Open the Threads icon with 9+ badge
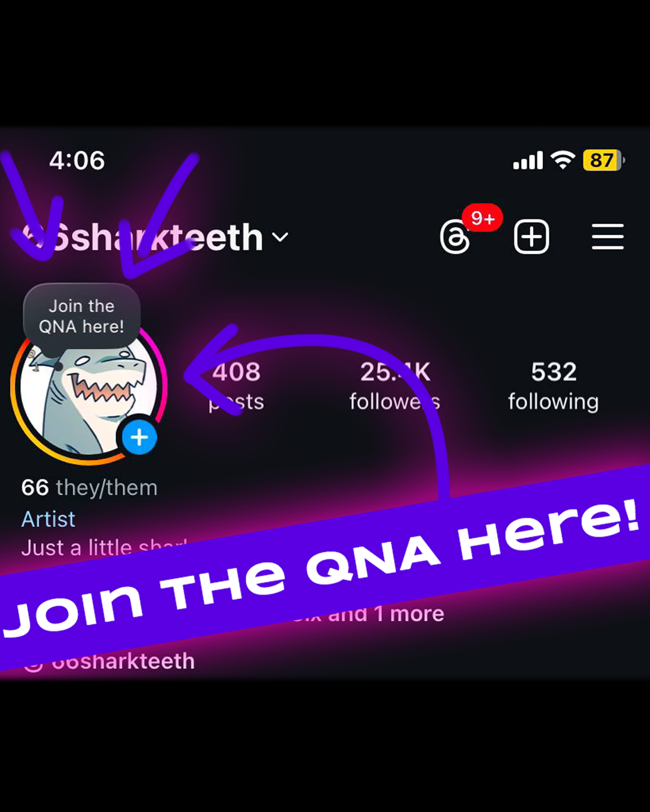This screenshot has height=812, width=650. tap(456, 237)
